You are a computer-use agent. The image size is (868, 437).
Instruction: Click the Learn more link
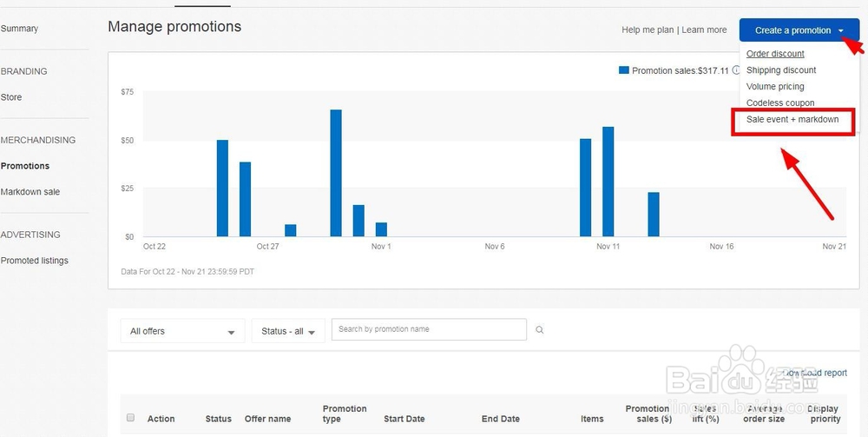[x=704, y=30]
